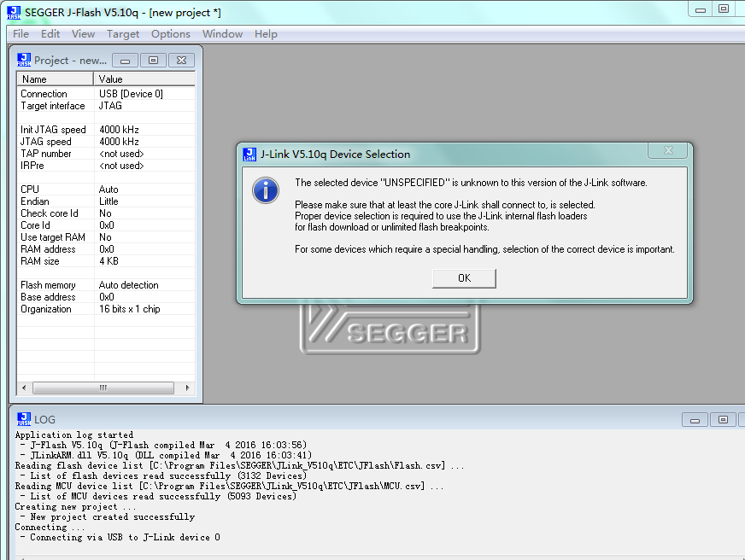Viewport: 745px width, 560px height.
Task: Maximize the Project window
Action: coord(153,61)
